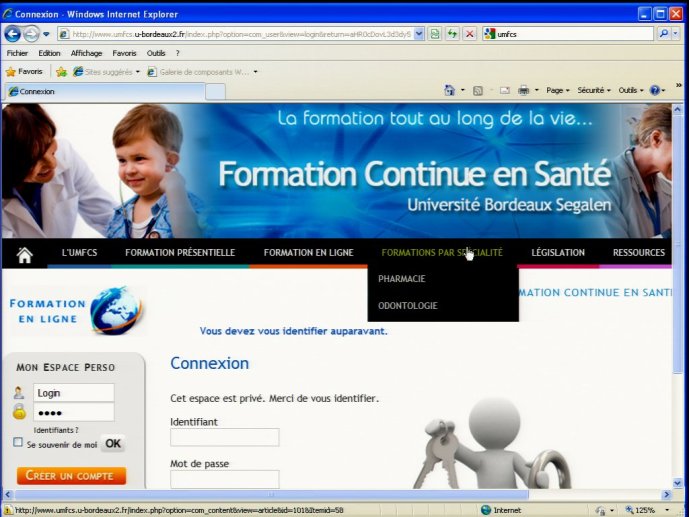Click the OK login button

click(x=113, y=444)
